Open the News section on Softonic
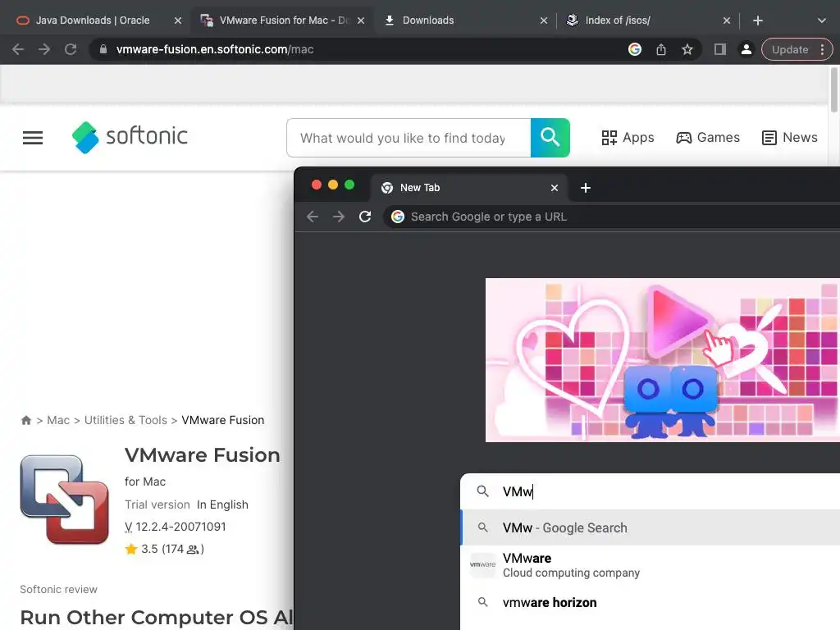840x630 pixels. 790,138
